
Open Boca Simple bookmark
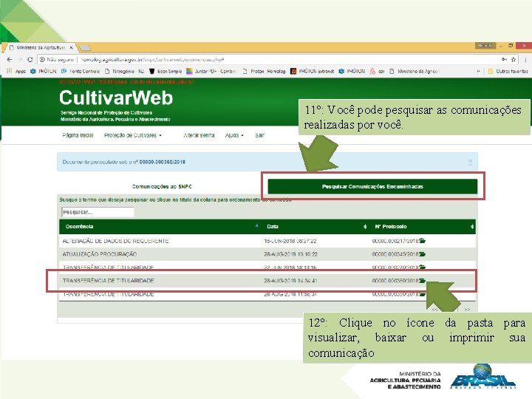click(x=166, y=71)
